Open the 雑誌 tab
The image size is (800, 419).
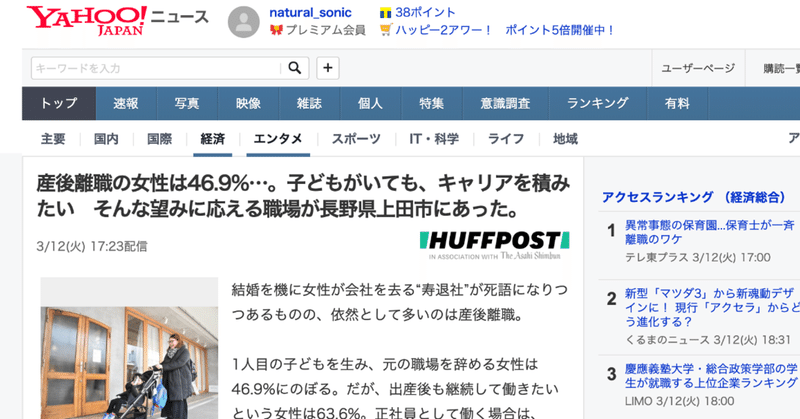(x=309, y=103)
